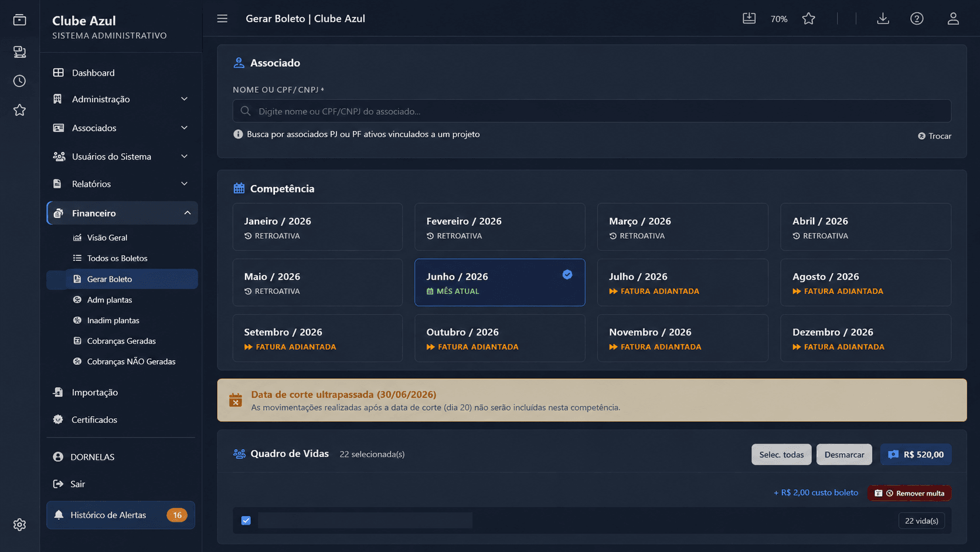Expand the Administração menu chevron
The height and width of the screenshot is (552, 980).
tap(184, 99)
